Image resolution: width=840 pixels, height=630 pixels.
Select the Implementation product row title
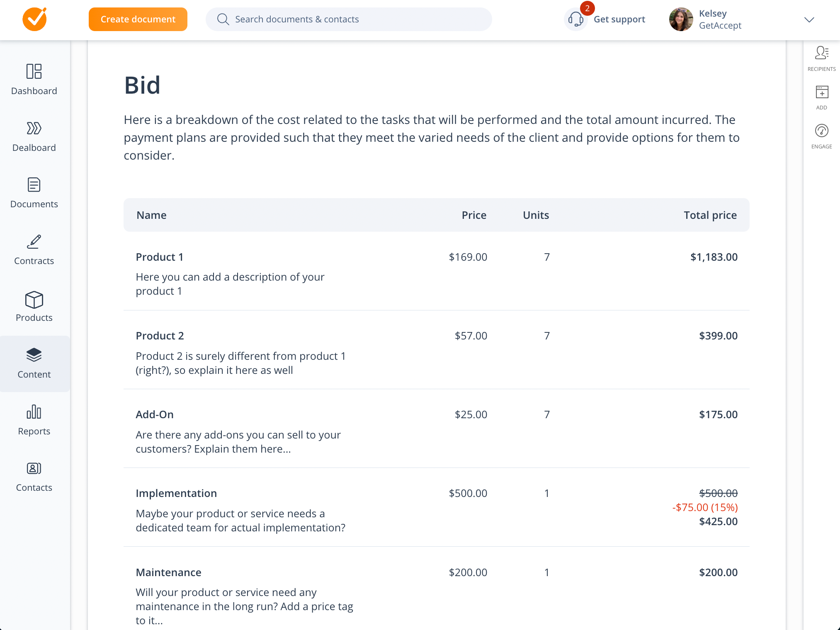click(x=176, y=493)
